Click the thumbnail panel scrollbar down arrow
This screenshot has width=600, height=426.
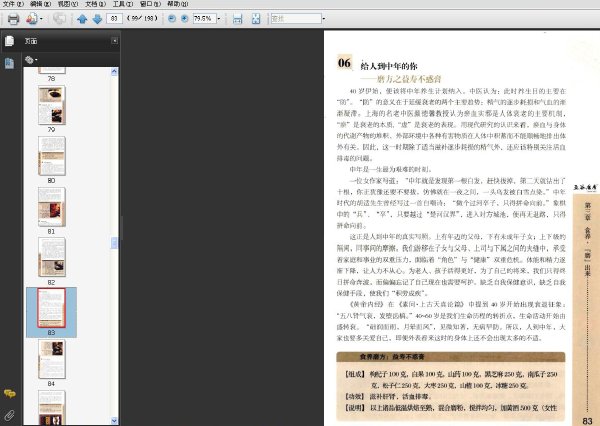[114, 421]
